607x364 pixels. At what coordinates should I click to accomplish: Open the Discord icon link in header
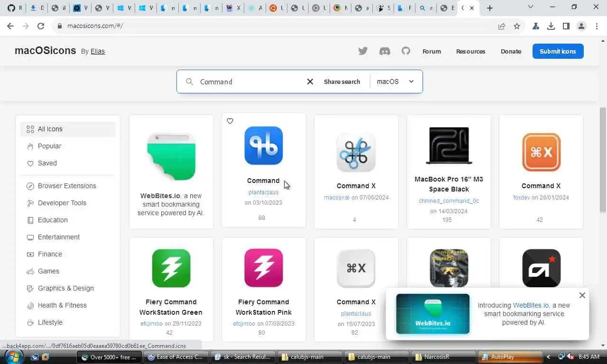[385, 51]
